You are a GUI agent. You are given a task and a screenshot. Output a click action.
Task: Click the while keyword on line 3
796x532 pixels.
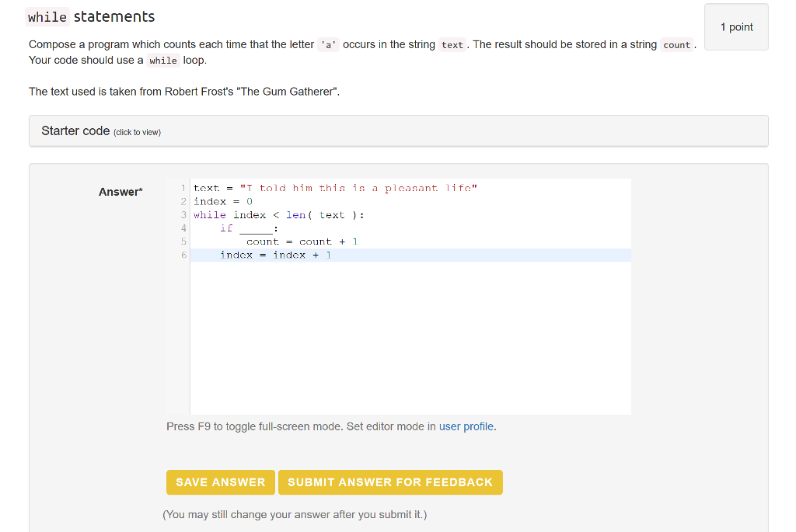208,214
